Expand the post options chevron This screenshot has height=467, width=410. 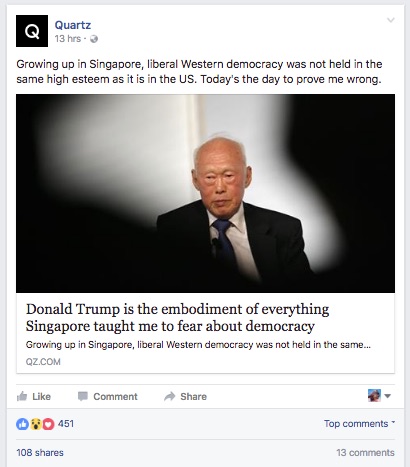click(391, 20)
